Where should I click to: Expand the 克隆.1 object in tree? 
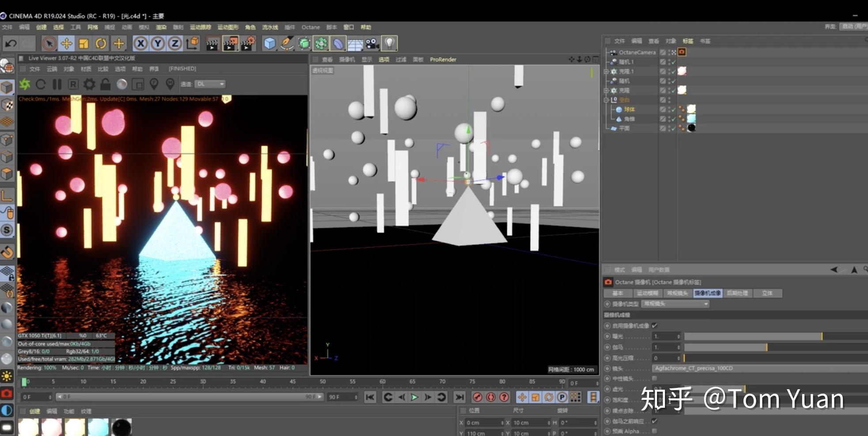tap(607, 71)
